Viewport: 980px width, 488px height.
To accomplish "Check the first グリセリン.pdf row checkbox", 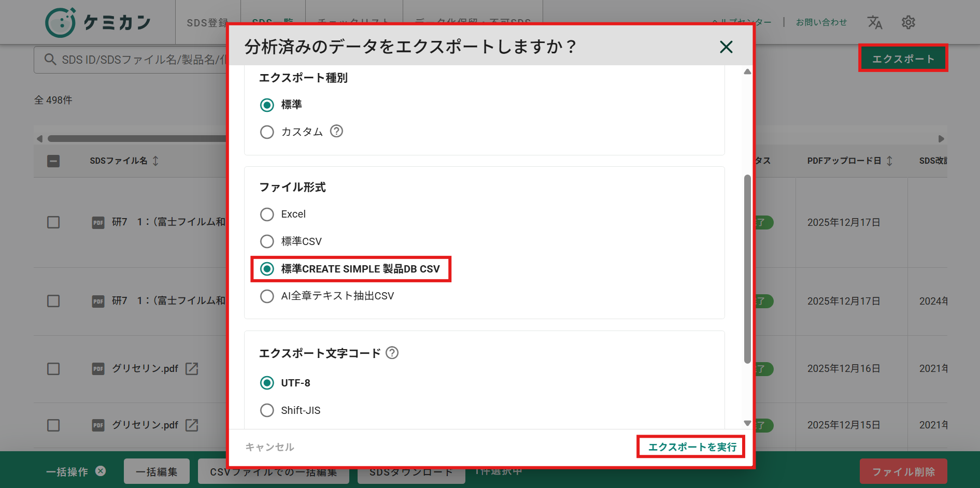I will point(53,369).
